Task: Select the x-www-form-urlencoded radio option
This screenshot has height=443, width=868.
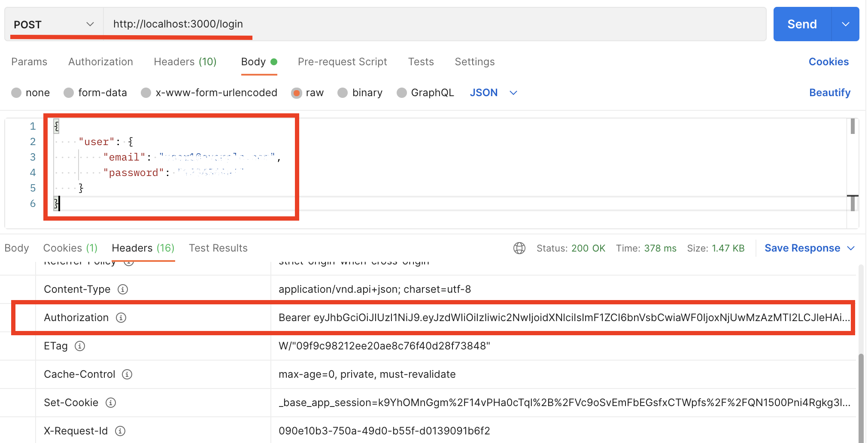Action: pos(146,93)
